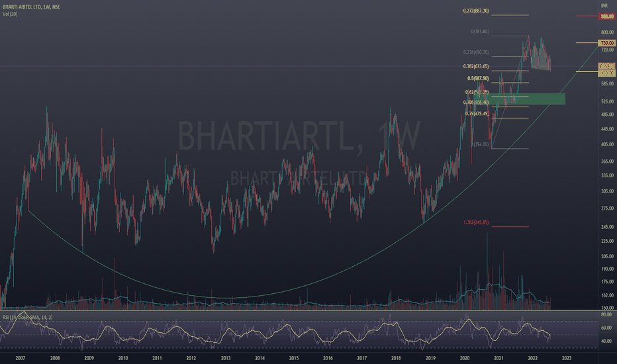Click 162.00 on the price axis
The width and height of the screenshot is (617, 364).
[607, 295]
